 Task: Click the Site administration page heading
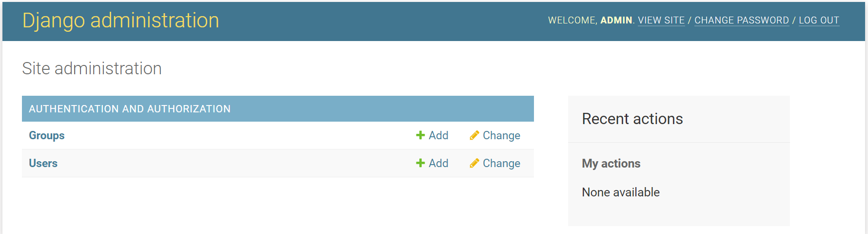(x=92, y=68)
